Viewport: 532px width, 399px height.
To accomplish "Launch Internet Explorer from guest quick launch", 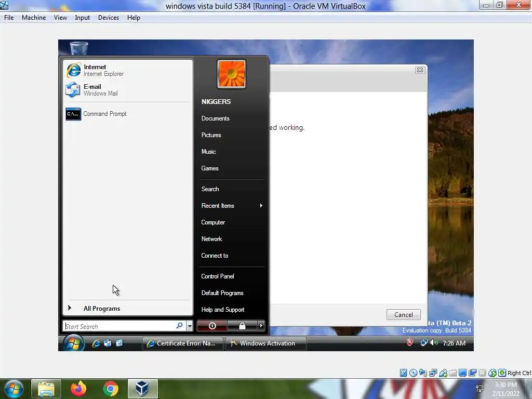I will click(96, 343).
